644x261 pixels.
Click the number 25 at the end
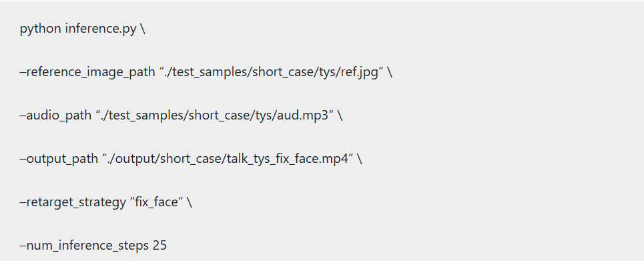click(159, 246)
